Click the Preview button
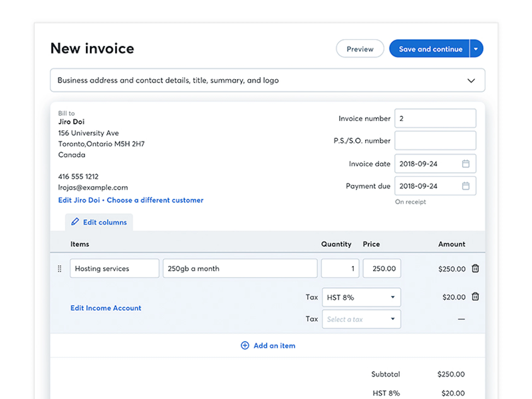The image size is (532, 399). coord(360,49)
